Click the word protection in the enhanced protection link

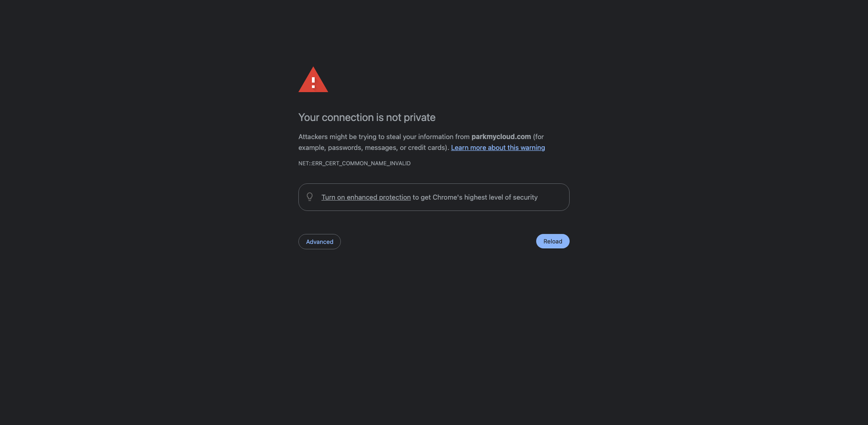(x=395, y=197)
